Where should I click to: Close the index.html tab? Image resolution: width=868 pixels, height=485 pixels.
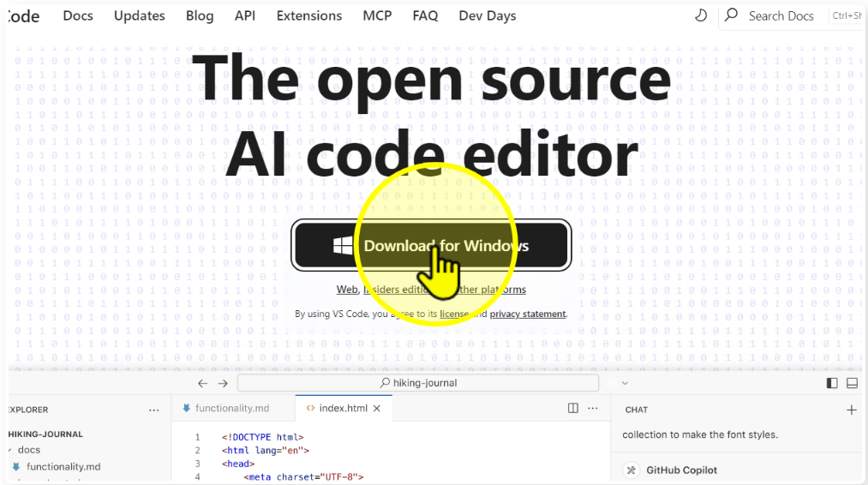click(x=376, y=409)
